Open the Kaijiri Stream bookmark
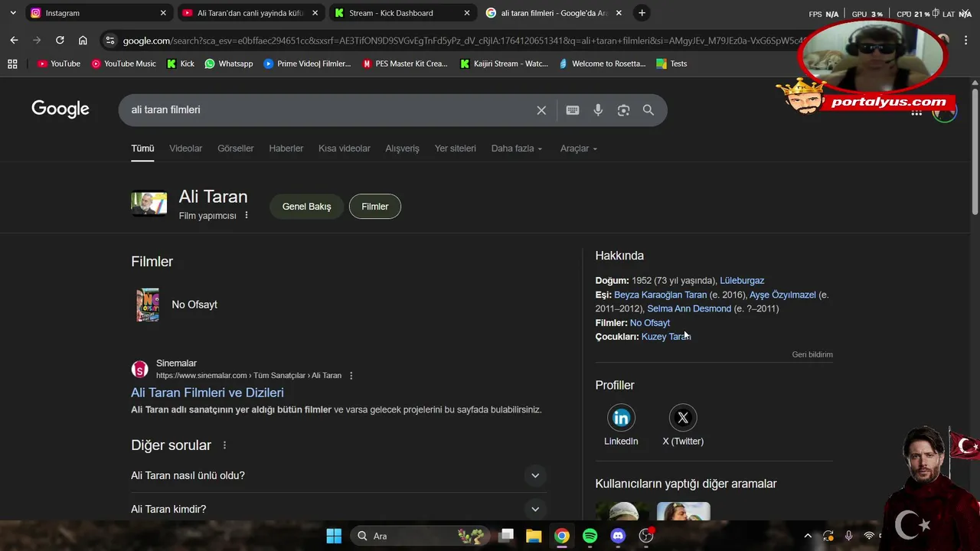The width and height of the screenshot is (980, 551). 504,64
